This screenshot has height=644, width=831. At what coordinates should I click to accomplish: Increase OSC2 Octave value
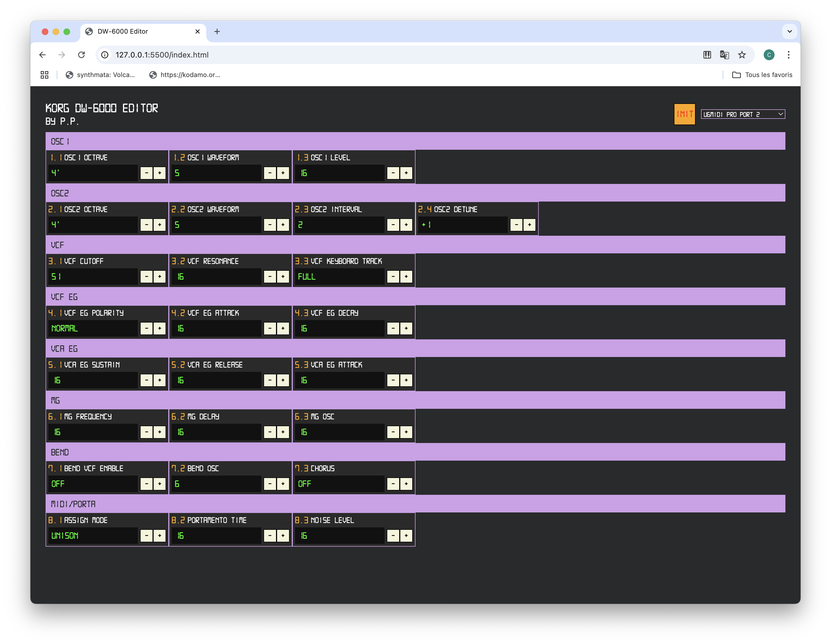click(x=159, y=225)
